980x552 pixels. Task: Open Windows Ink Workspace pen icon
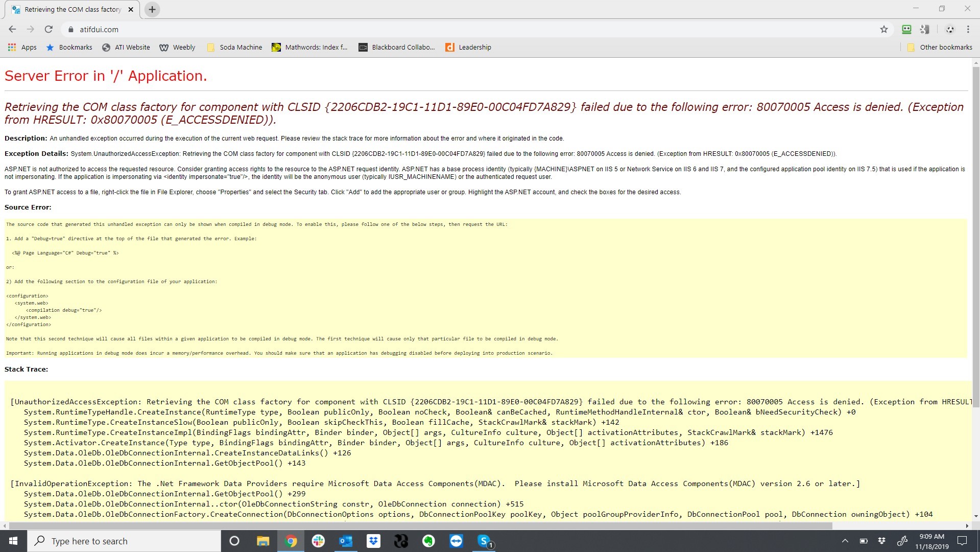(x=902, y=541)
